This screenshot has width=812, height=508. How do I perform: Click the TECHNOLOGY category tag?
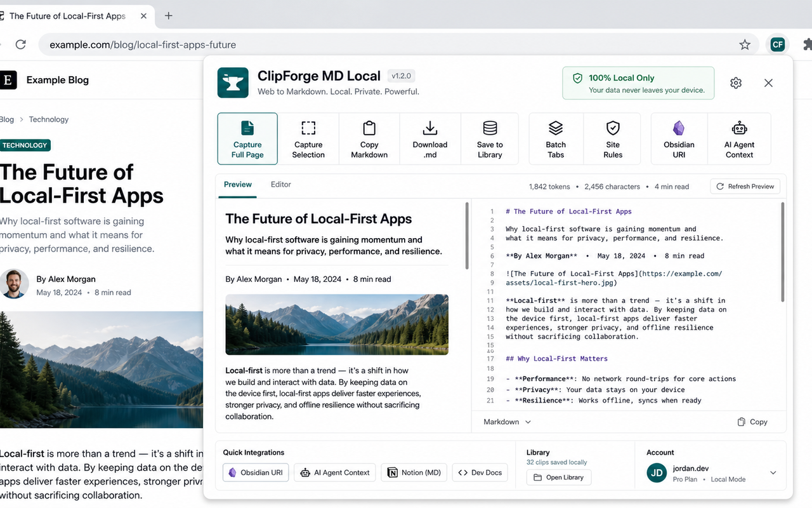tap(25, 145)
